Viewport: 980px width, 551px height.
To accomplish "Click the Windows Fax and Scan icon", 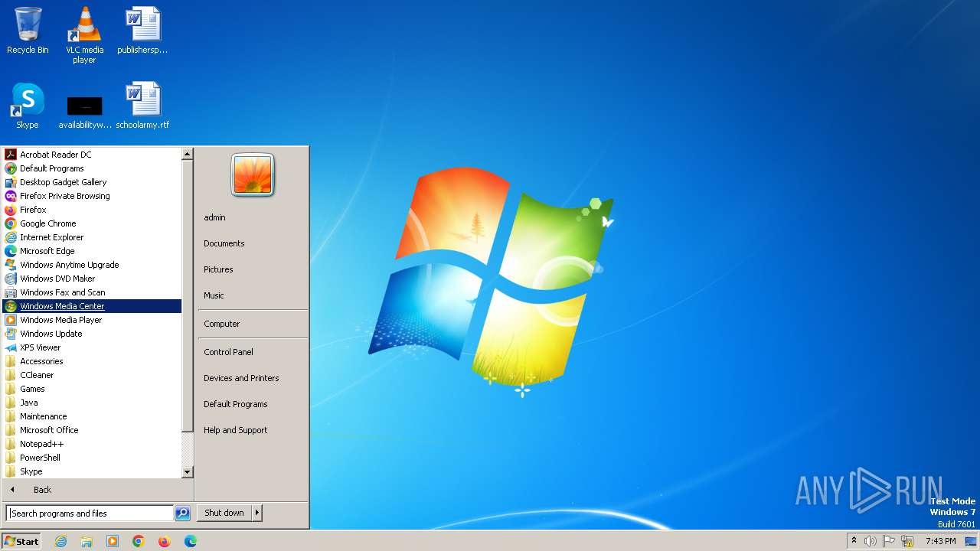I will (11, 292).
